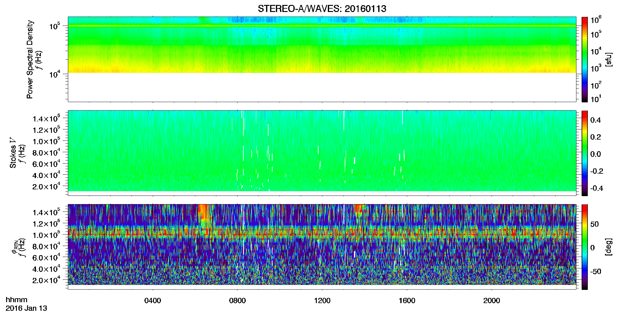Click the 0.4 tick on Stokes color bar
644x332 pixels.
595,120
